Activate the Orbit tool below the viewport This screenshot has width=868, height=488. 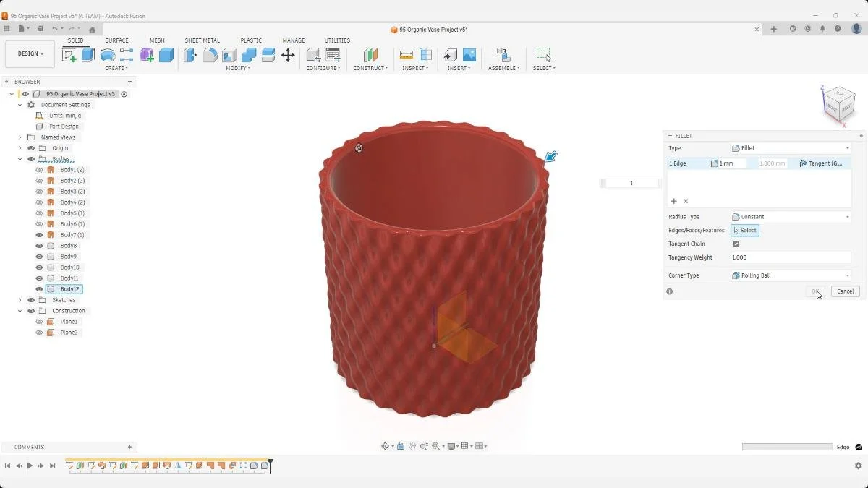point(386,446)
